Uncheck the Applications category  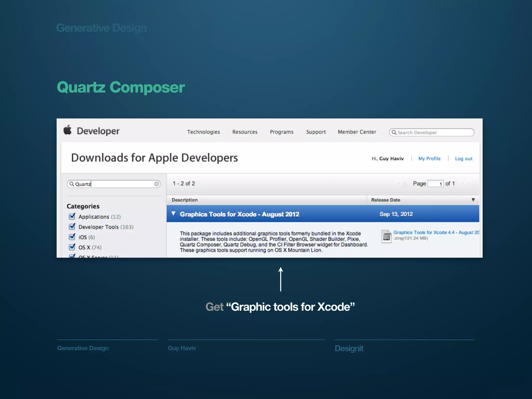tap(72, 216)
